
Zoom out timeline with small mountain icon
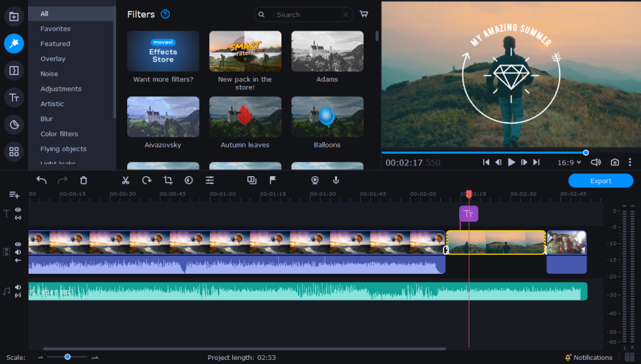click(40, 357)
